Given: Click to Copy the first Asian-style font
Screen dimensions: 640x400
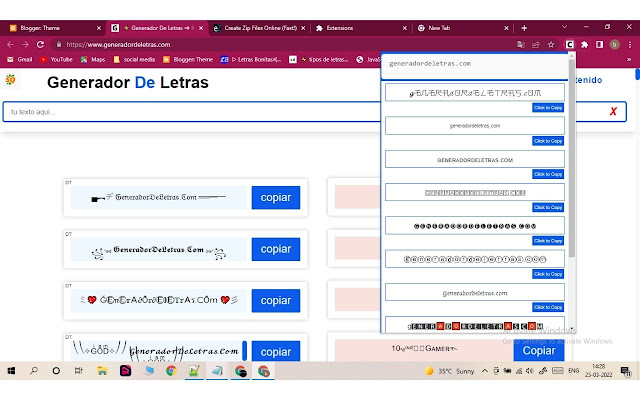Looking at the screenshot, I should pos(548,108).
